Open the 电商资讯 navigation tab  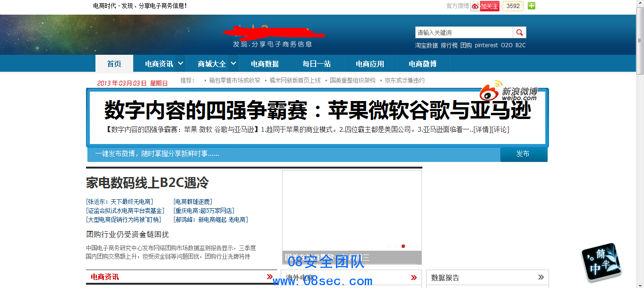click(159, 64)
